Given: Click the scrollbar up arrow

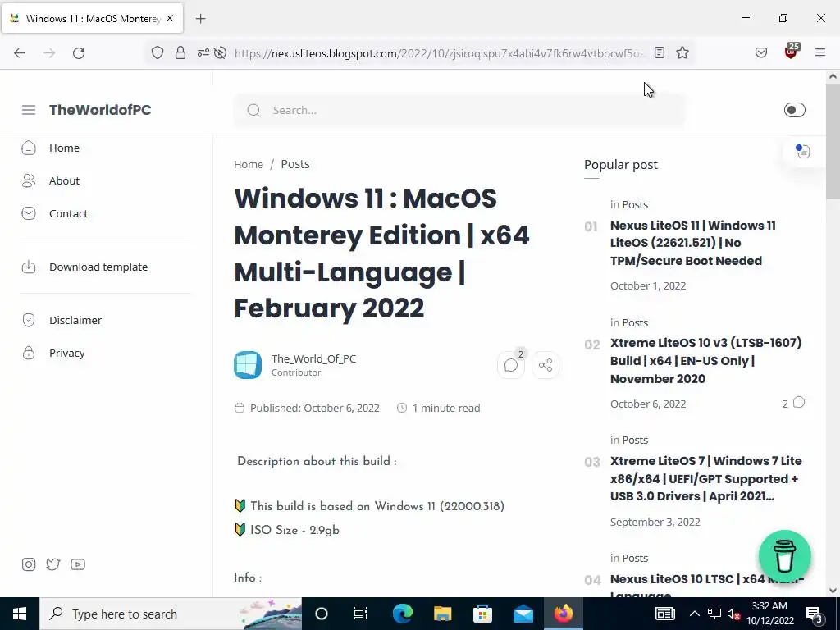Looking at the screenshot, I should (833, 76).
